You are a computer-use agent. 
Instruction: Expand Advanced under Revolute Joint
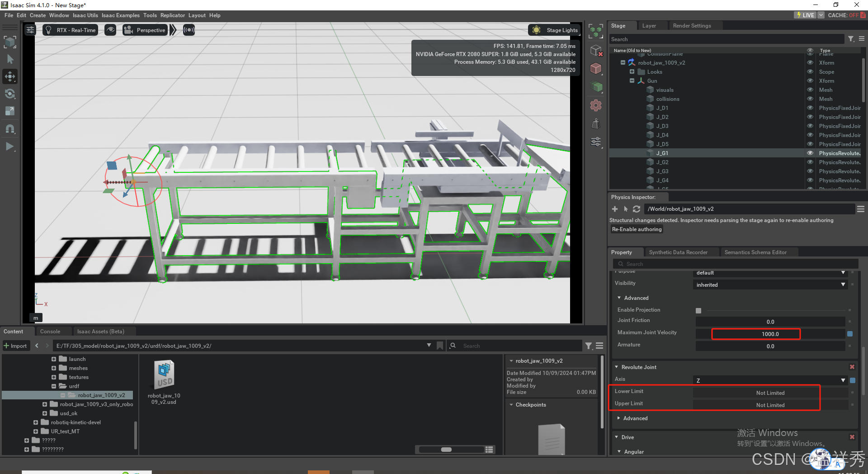(619, 418)
